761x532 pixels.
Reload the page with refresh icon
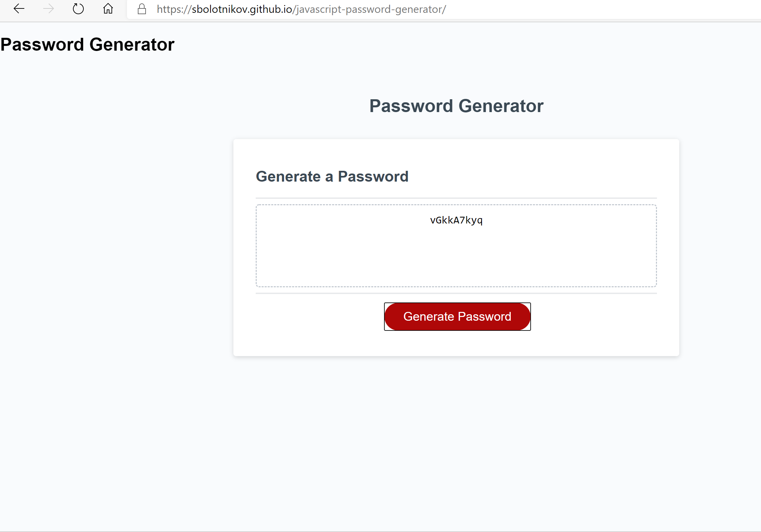78,9
